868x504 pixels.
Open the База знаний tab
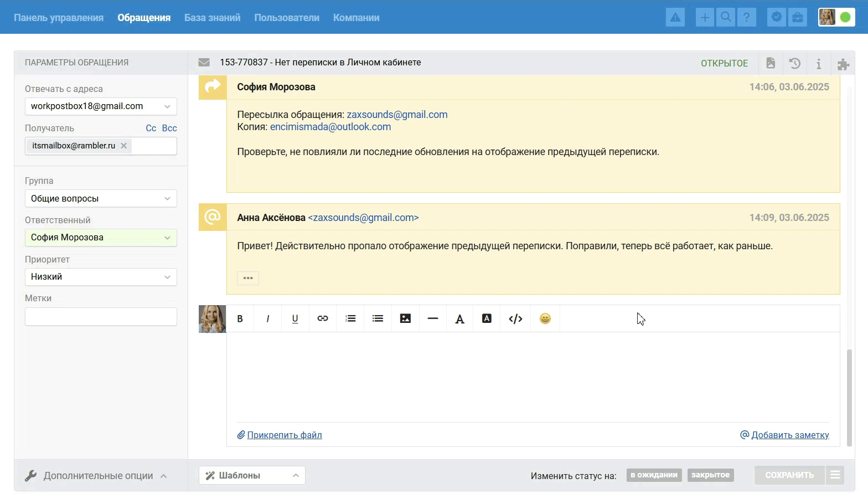[x=212, y=18]
